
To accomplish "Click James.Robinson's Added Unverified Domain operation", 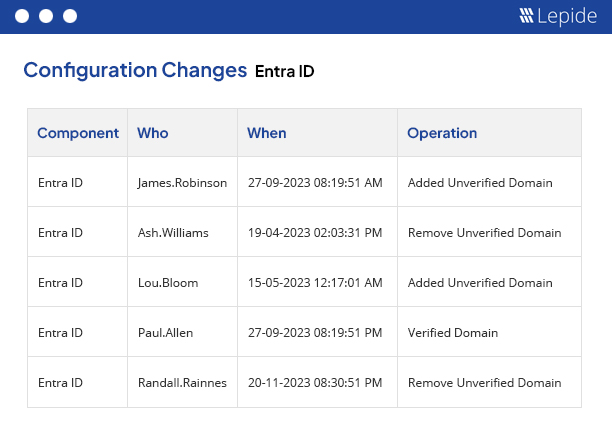I will pos(480,183).
